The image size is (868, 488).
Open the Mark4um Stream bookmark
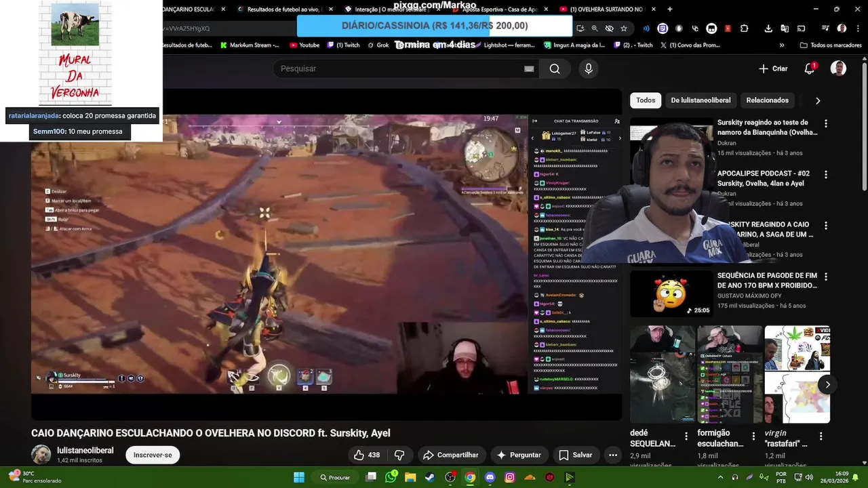pyautogui.click(x=250, y=45)
